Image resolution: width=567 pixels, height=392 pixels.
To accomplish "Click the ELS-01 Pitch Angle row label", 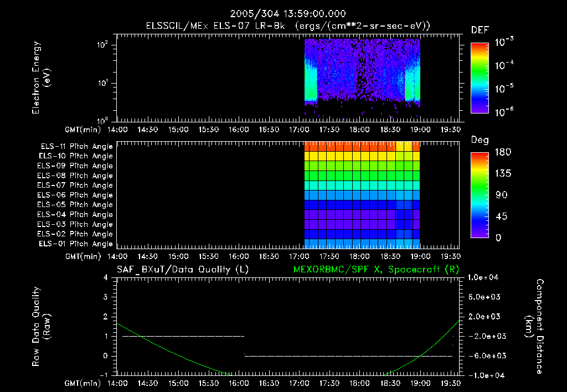I will pos(76,244).
